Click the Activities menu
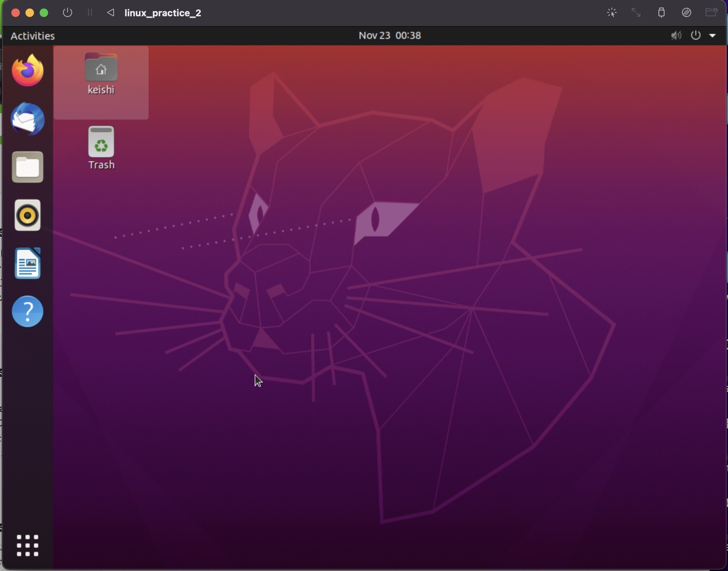Viewport: 728px width, 571px height. pos(33,36)
